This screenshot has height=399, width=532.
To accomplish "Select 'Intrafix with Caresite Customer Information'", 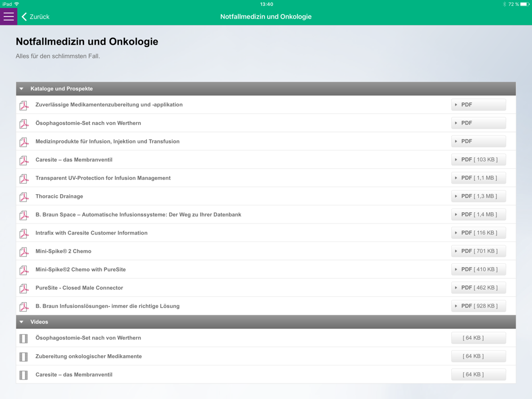I will (x=92, y=233).
